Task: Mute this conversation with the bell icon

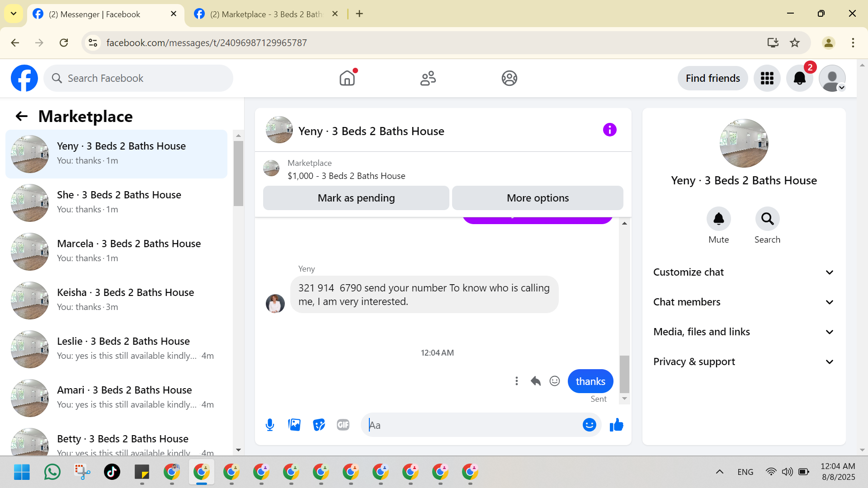Action: click(718, 219)
